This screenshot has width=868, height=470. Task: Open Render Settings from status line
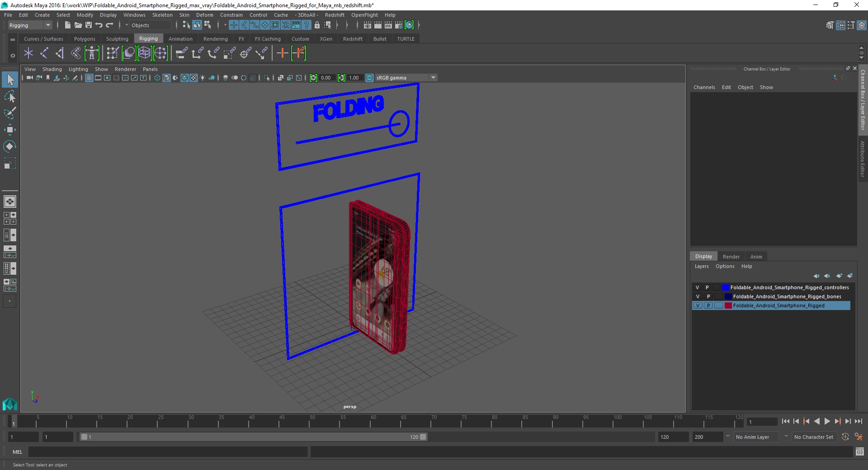(399, 25)
